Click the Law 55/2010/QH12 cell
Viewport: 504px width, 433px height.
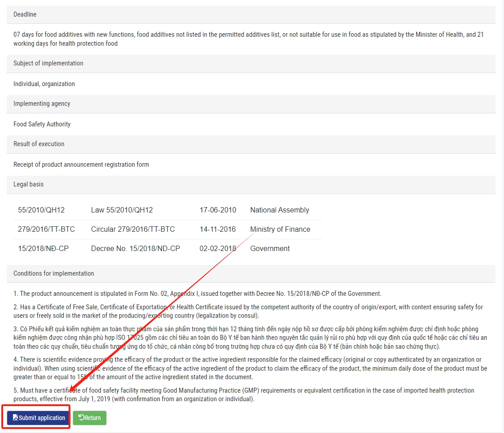[122, 210]
